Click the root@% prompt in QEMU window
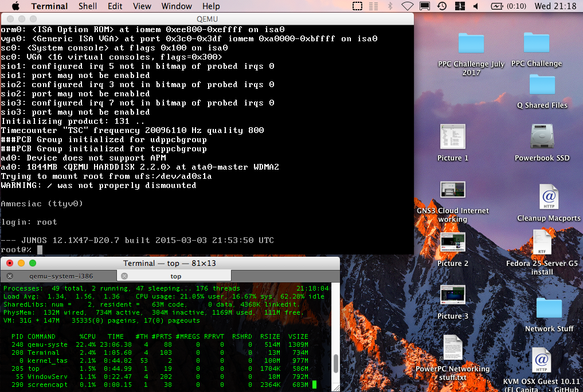583x392 pixels. coord(16,250)
